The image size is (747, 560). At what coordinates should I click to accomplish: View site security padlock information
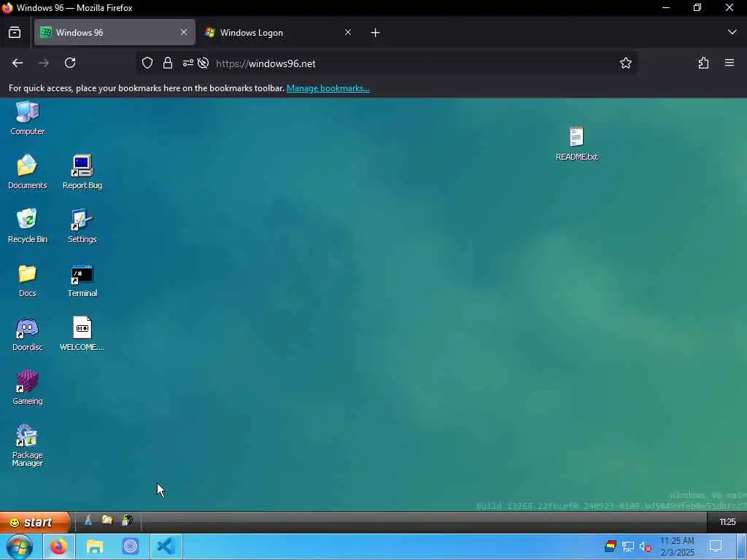click(168, 63)
